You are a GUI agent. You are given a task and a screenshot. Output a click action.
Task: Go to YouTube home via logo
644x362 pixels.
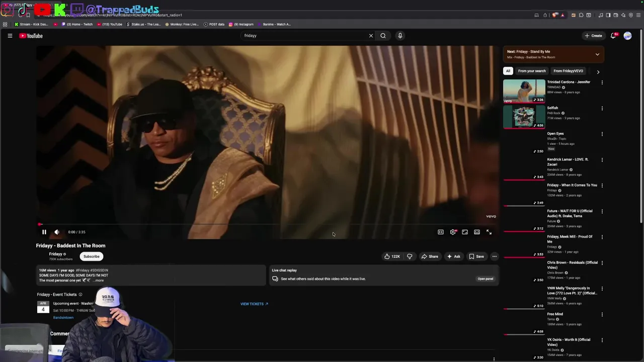point(31,36)
